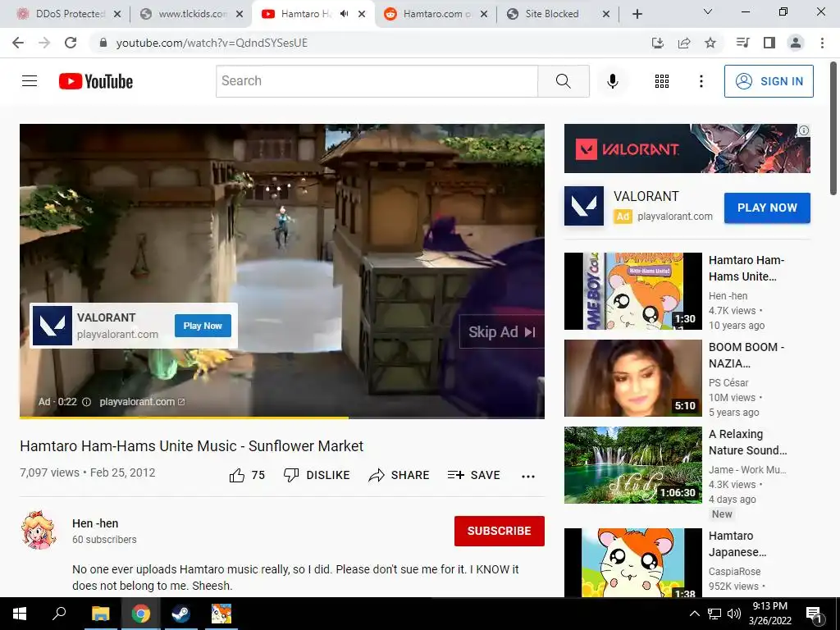This screenshot has width=840, height=630.
Task: Open the taskbar clock showing 9:13 PM
Action: (x=770, y=614)
